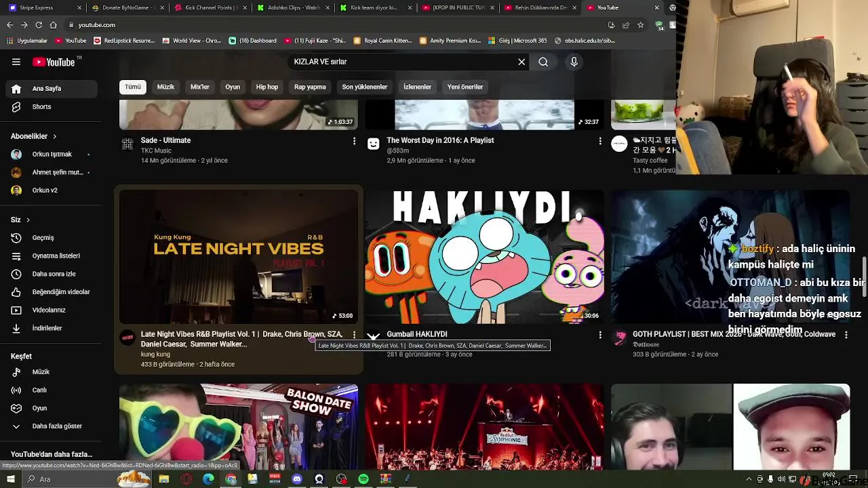868x488 pixels.
Task: Open Royal Canin Kitten bookmark
Action: point(382,41)
